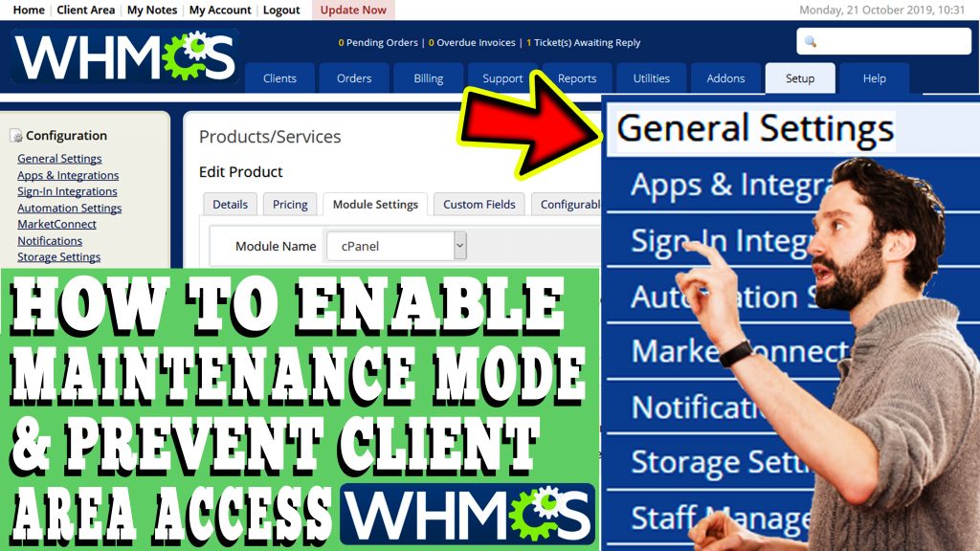
Task: Open General Settings from the sidebar
Action: click(x=59, y=158)
